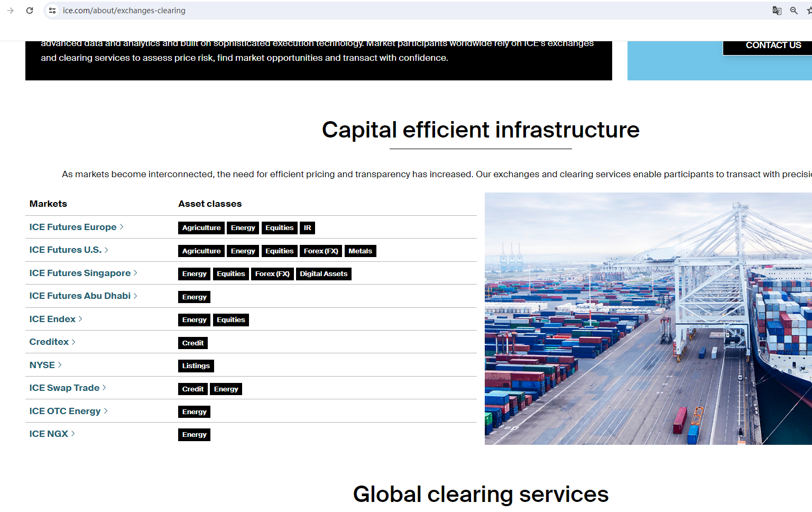Open the ICE OTC Energy link
812x512 pixels.
coord(65,411)
